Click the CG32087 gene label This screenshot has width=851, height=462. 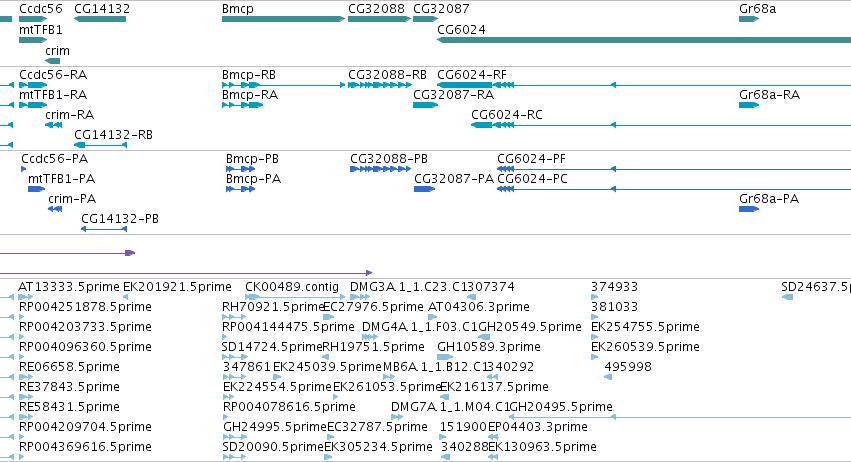tap(441, 9)
